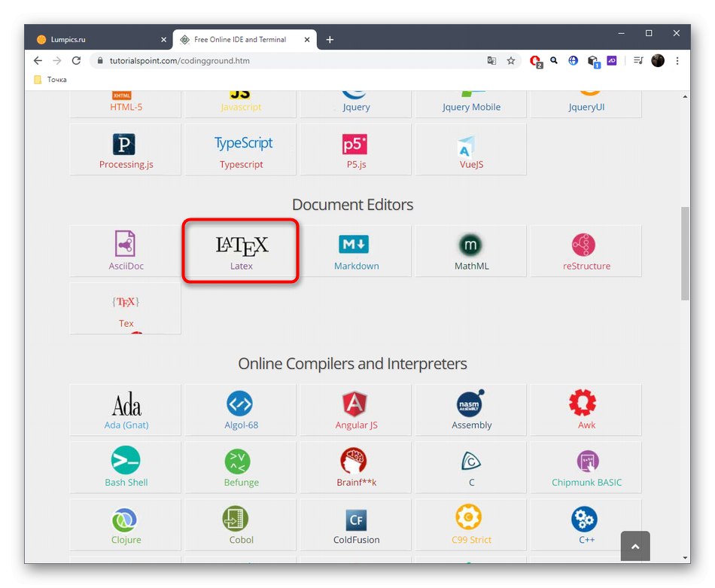
Task: Launch the C99 Strict compiler icon
Action: [468, 517]
